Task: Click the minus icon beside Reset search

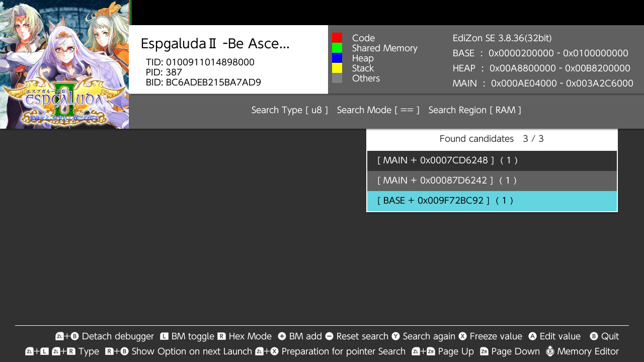Action: click(x=329, y=336)
